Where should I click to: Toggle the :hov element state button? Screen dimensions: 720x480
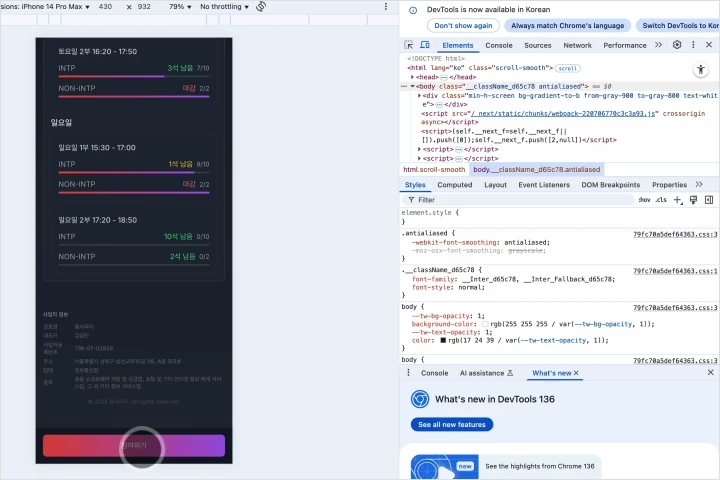645,200
